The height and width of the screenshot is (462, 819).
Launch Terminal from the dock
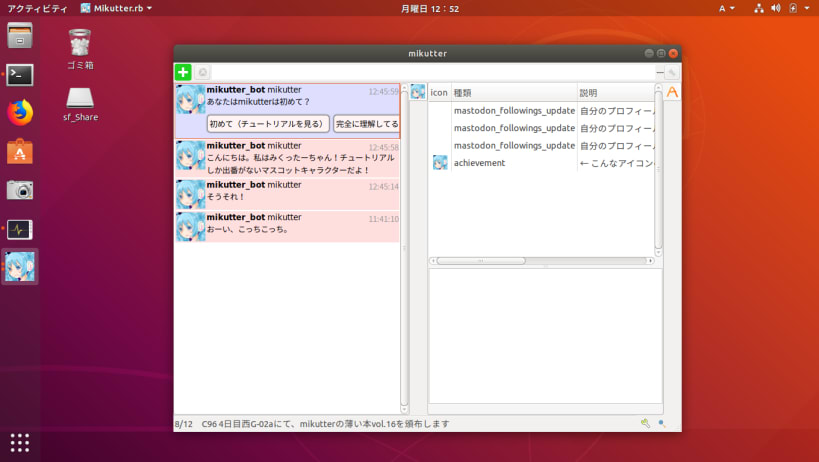20,75
